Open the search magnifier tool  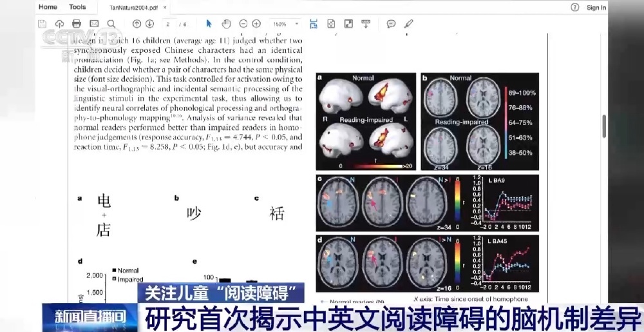click(111, 24)
